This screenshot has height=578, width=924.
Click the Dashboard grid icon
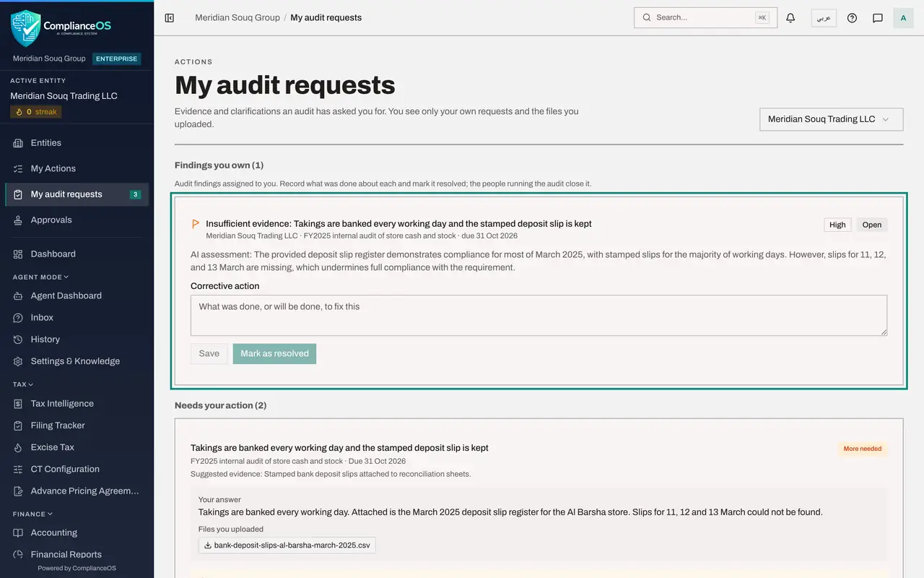[18, 254]
